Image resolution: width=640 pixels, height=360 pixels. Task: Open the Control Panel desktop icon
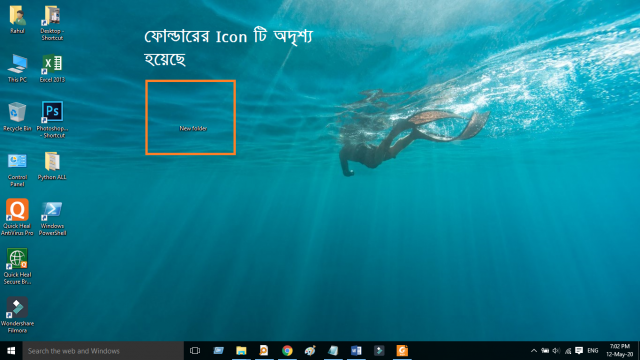(x=17, y=162)
